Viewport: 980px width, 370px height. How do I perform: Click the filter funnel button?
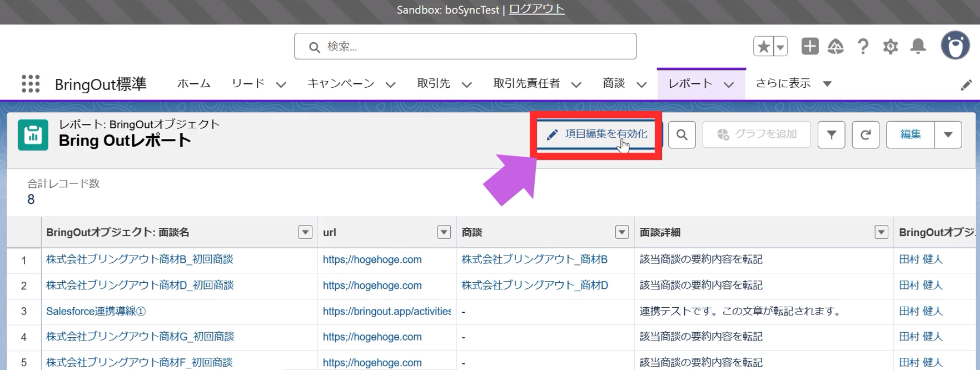coord(832,134)
